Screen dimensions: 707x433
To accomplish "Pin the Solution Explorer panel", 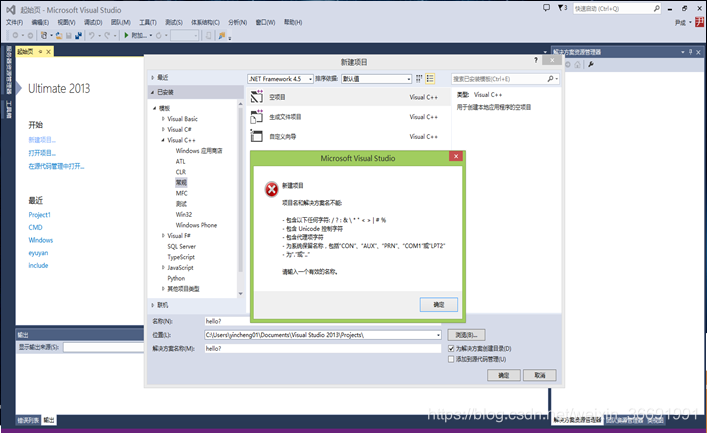I will 690,52.
